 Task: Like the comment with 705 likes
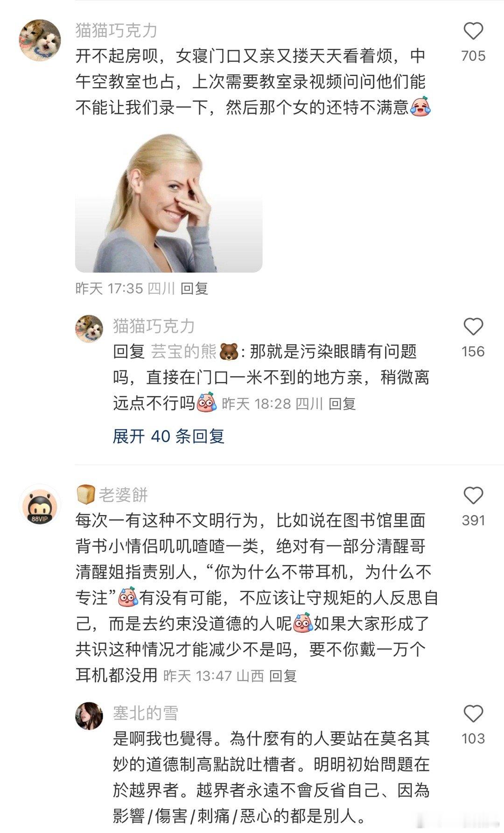tap(473, 31)
